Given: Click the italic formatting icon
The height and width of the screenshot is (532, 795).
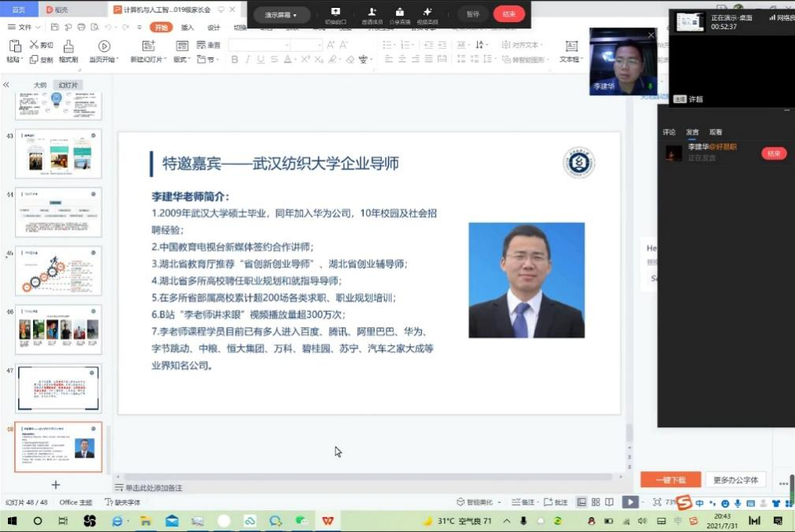Looking at the screenshot, I should (x=248, y=60).
